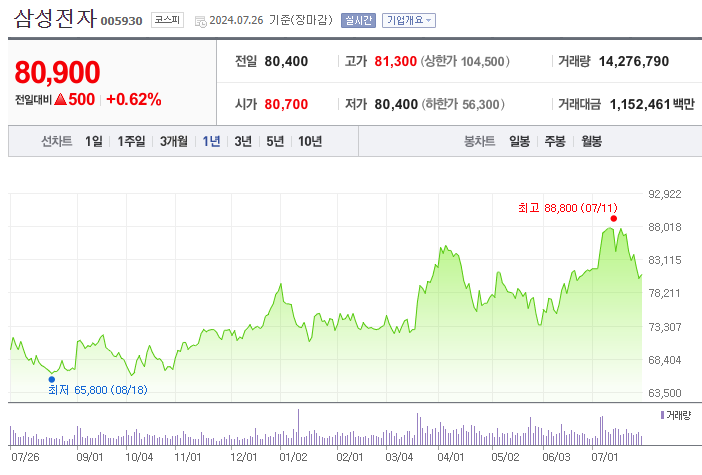Click 거래량 value 14,276,790
The image size is (702, 475).
coord(634,61)
